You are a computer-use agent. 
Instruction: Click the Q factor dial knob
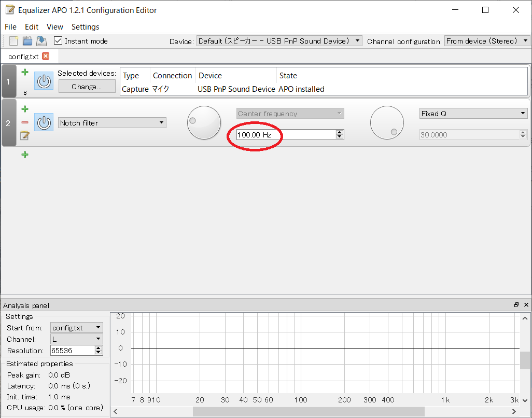387,122
